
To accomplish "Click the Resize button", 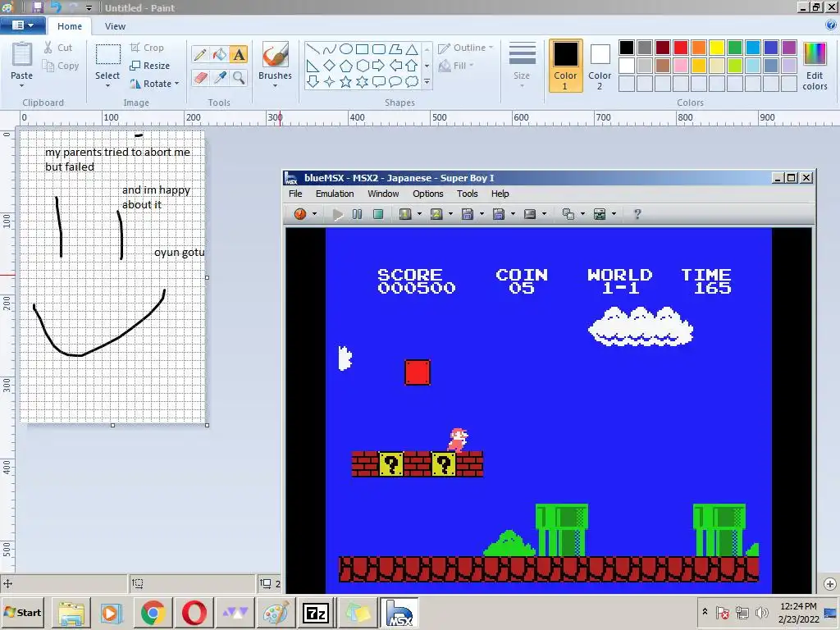I will point(150,66).
